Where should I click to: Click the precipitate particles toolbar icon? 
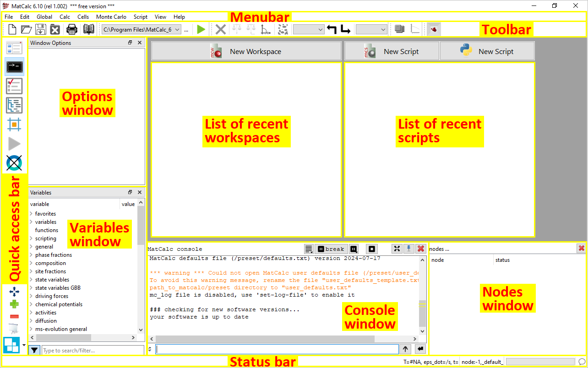tap(283, 30)
